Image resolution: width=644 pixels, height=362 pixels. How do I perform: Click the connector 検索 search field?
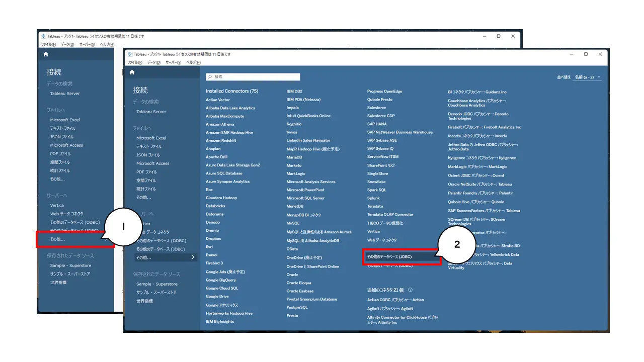pyautogui.click(x=253, y=77)
